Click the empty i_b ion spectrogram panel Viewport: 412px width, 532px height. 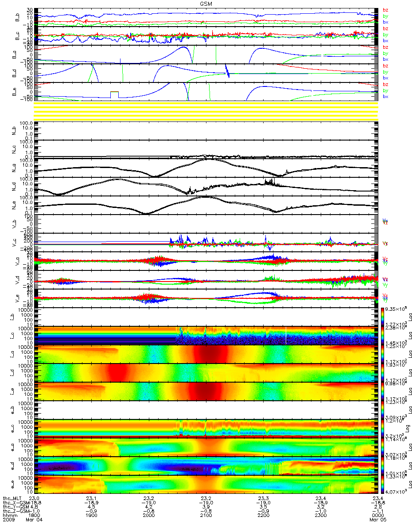click(206, 317)
